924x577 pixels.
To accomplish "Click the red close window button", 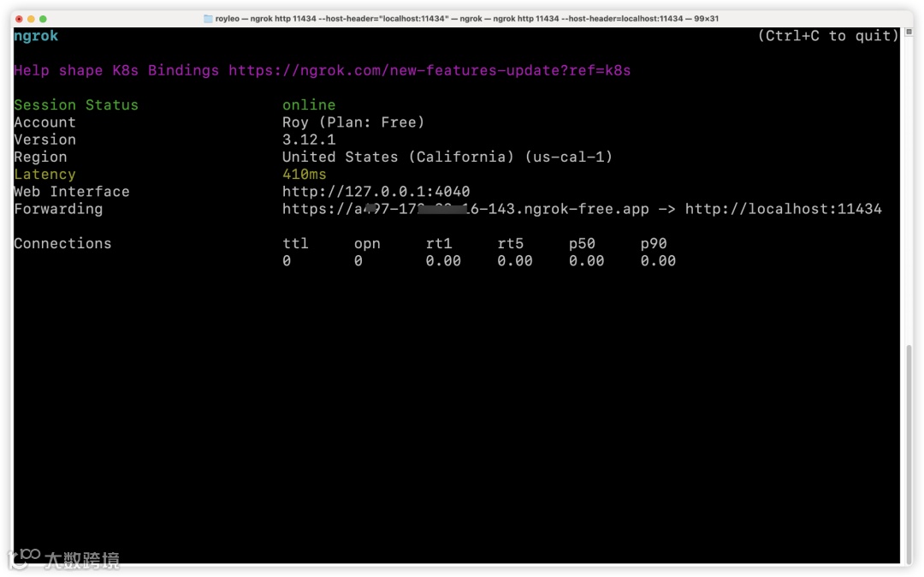I will [x=19, y=19].
